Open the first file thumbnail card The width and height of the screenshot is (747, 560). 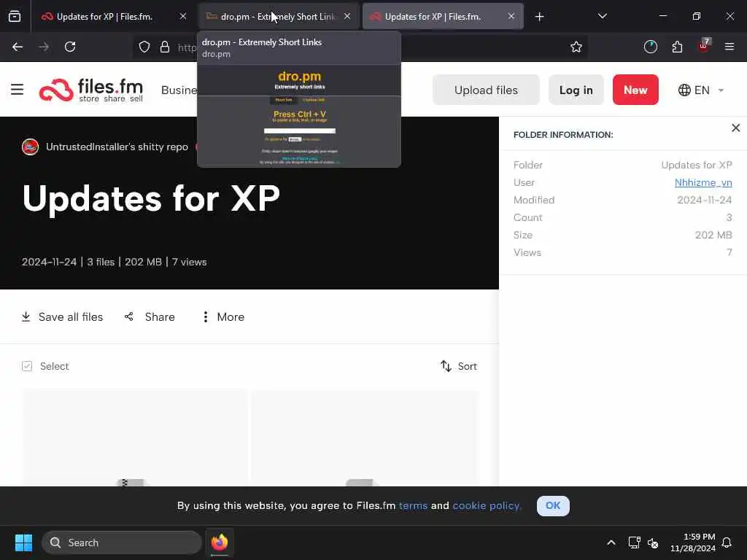[135, 438]
